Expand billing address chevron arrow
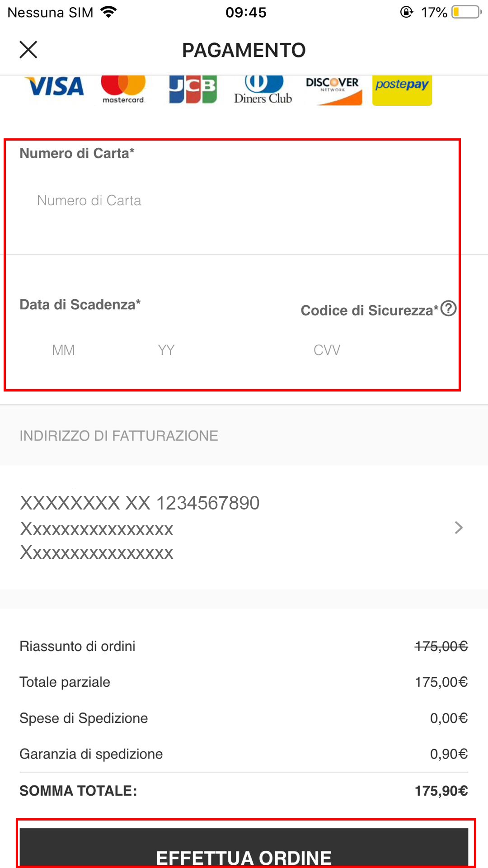 pyautogui.click(x=459, y=528)
